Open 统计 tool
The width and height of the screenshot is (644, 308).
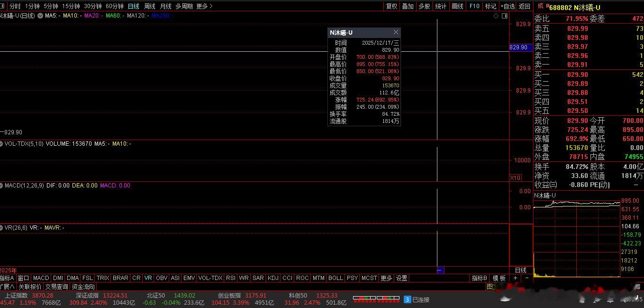(441, 6)
